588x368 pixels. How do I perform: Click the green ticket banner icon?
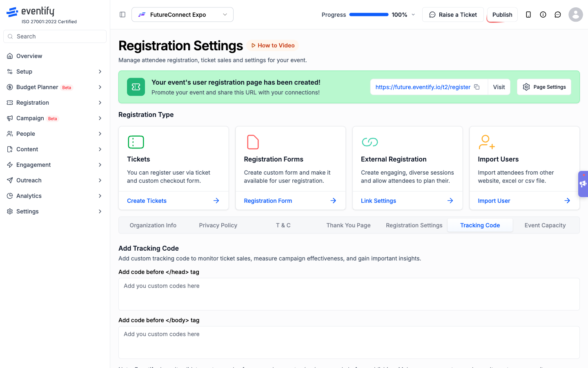[x=136, y=87]
